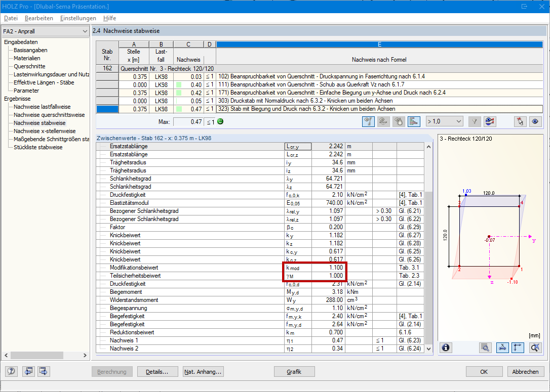Click the Grafik button
Viewport: 550px width, 392px height.
click(x=294, y=372)
